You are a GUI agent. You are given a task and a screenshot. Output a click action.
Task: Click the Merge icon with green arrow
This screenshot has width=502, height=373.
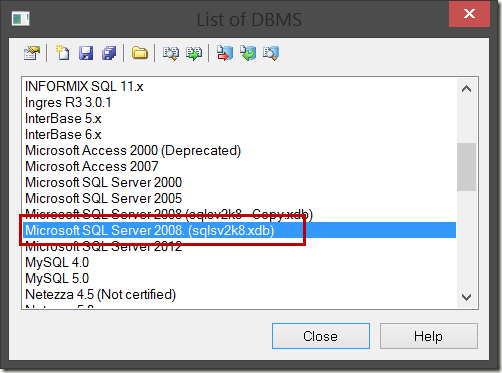pyautogui.click(x=194, y=53)
